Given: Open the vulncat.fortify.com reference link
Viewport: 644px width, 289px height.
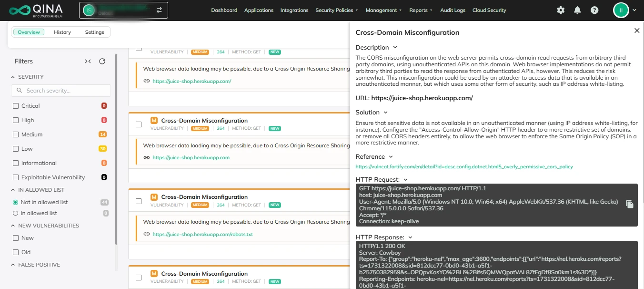Looking at the screenshot, I should click(464, 167).
